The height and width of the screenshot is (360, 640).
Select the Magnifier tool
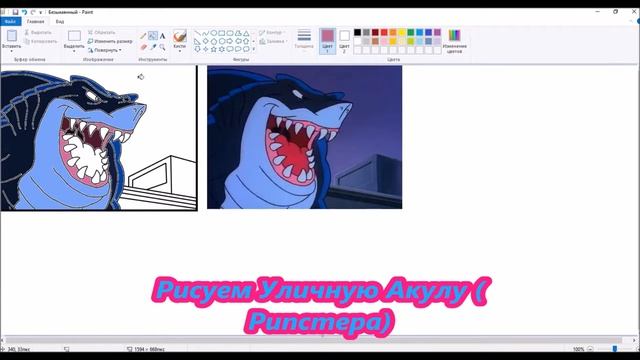tap(162, 47)
